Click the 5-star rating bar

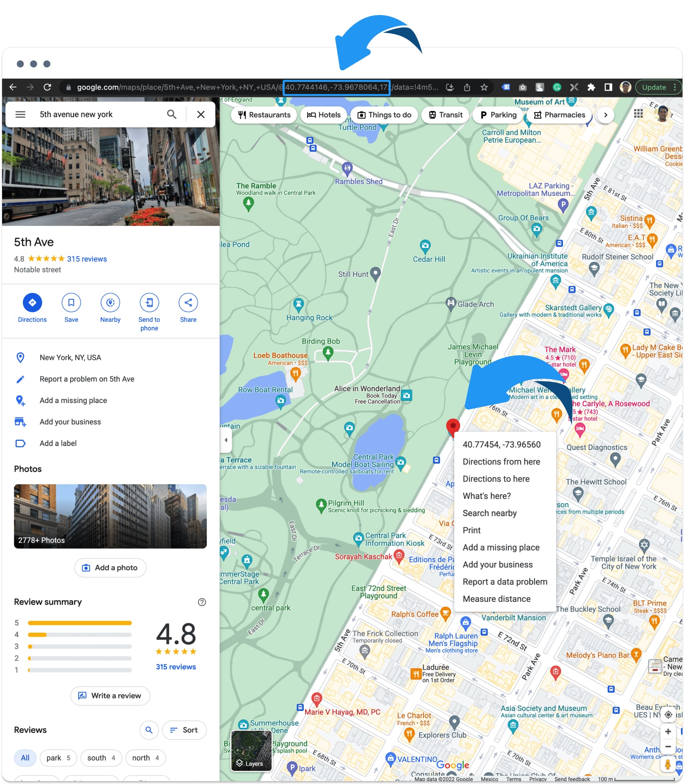[x=80, y=623]
